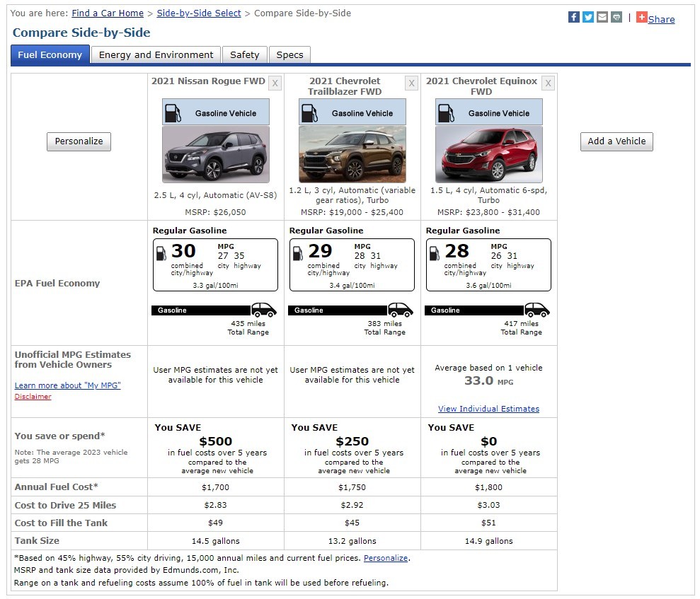Remove the Chevrolet Equinox from comparison

click(548, 83)
